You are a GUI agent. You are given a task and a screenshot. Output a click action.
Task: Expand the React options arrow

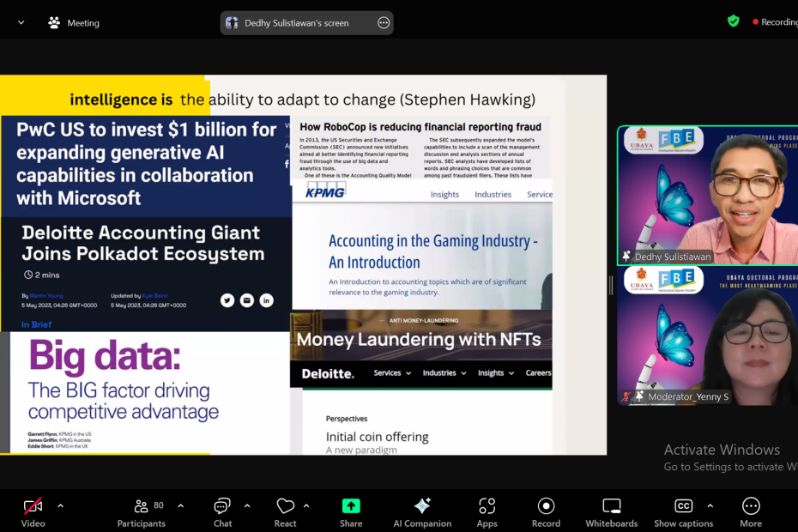[306, 506]
